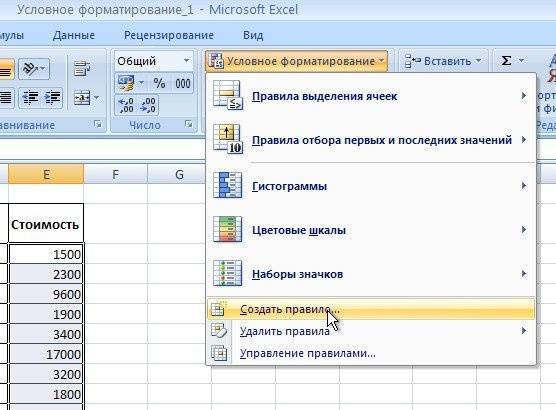Click the justify alignment icon
Screen dimensions: 556x410
coord(6,98)
